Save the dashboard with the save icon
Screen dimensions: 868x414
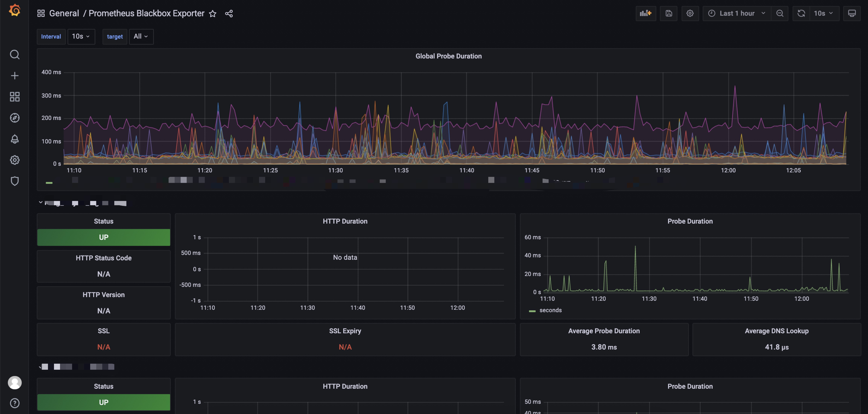[x=669, y=14]
